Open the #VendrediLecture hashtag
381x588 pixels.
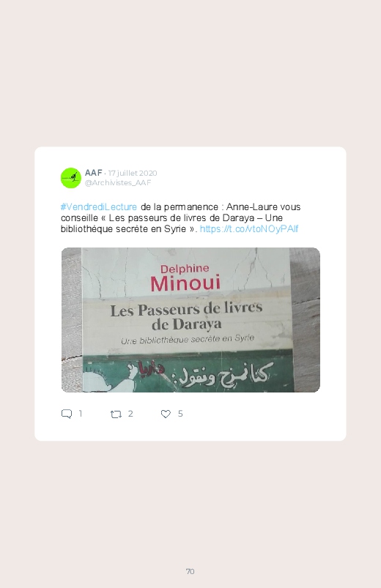99,207
